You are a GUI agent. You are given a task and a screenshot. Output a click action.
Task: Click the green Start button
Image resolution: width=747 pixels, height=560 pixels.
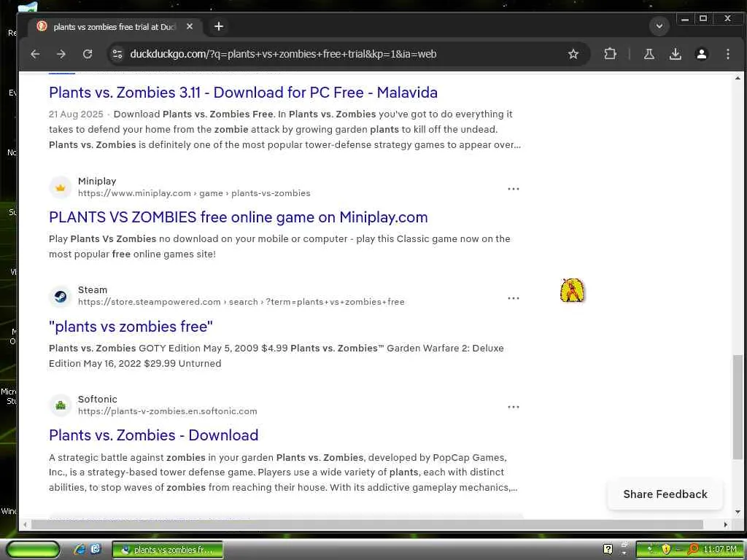32,550
